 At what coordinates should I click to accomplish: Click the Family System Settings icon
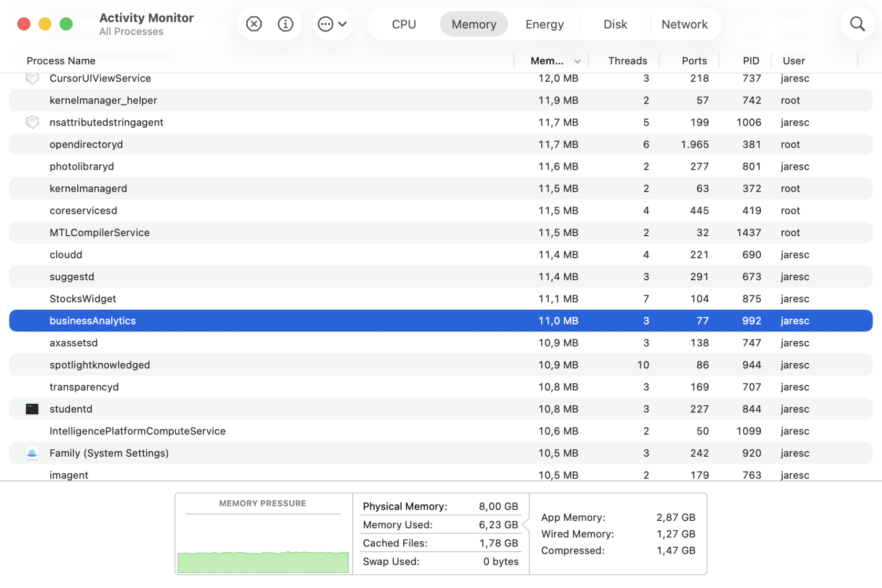click(32, 453)
